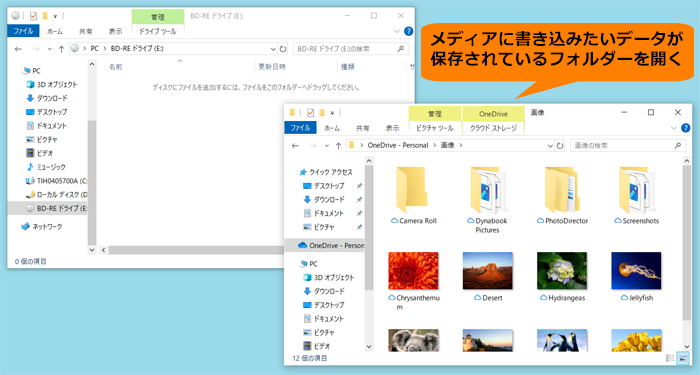
Task: Select the Lighthouse image thumbnail
Action: click(x=488, y=340)
